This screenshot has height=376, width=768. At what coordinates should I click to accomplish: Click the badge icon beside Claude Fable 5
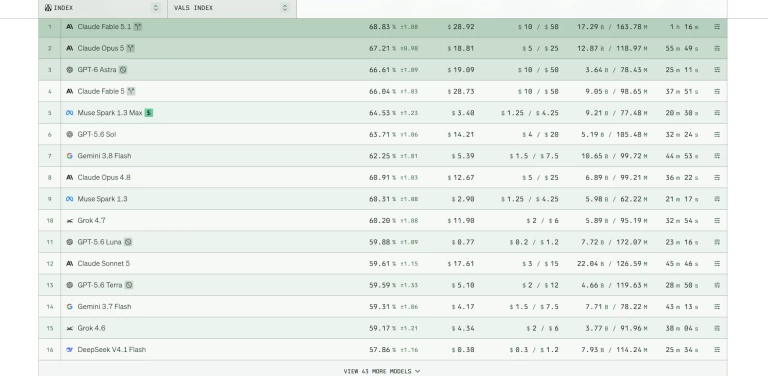tap(131, 92)
